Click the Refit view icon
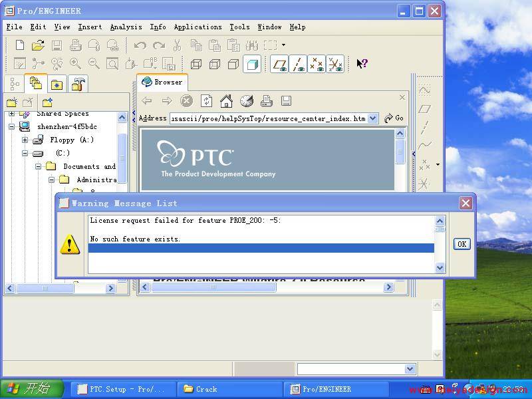532x399 pixels. pyautogui.click(x=112, y=63)
